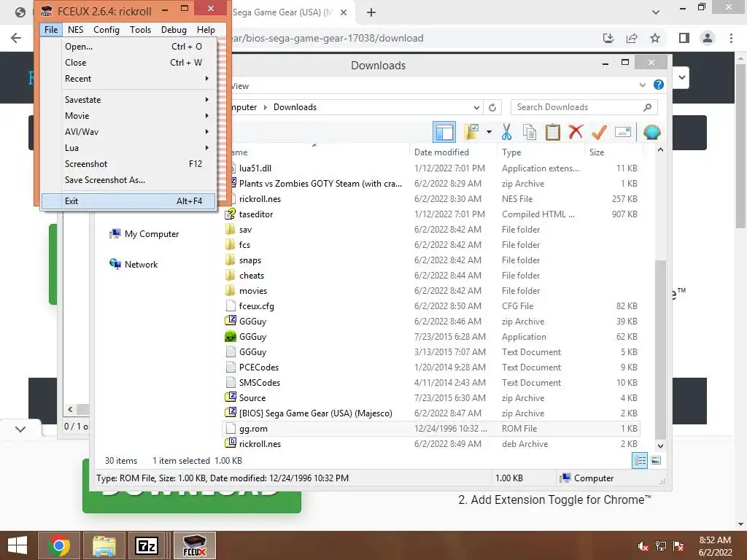The image size is (747, 560).
Task: Click the Cut scissors icon in Downloads toolbar
Action: pos(506,132)
